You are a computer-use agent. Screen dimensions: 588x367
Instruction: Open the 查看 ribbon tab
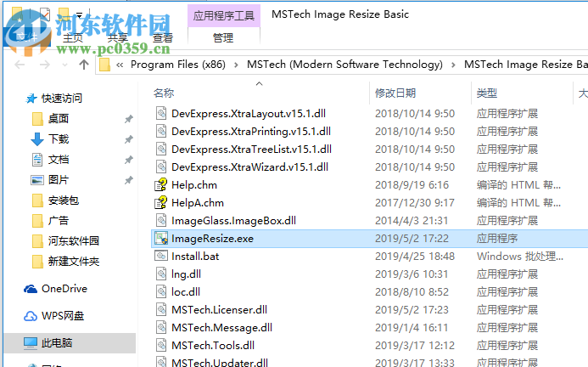(x=163, y=38)
